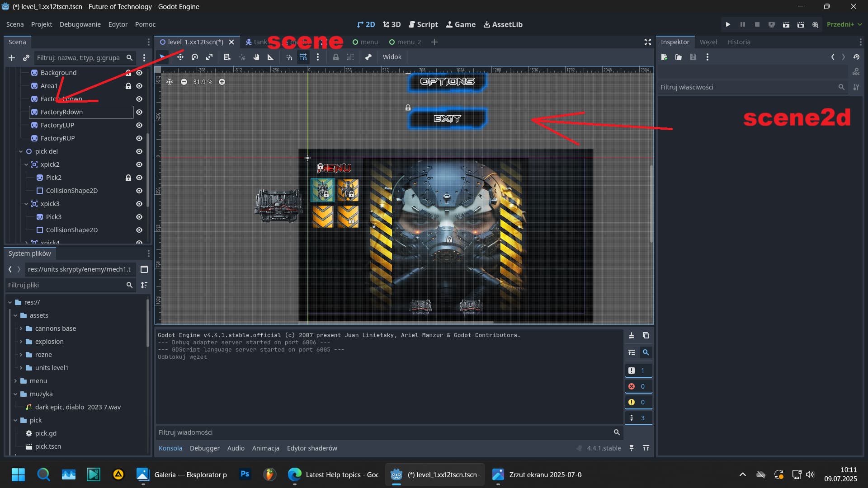This screenshot has width=868, height=488.
Task: Run current scene clapperboard button
Action: [x=786, y=24]
